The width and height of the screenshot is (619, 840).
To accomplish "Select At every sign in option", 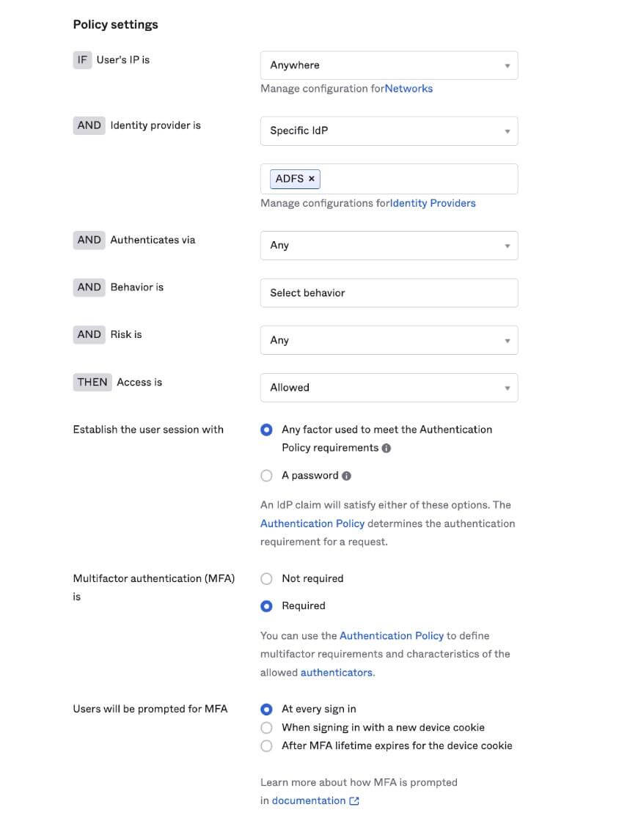I will click(267, 709).
